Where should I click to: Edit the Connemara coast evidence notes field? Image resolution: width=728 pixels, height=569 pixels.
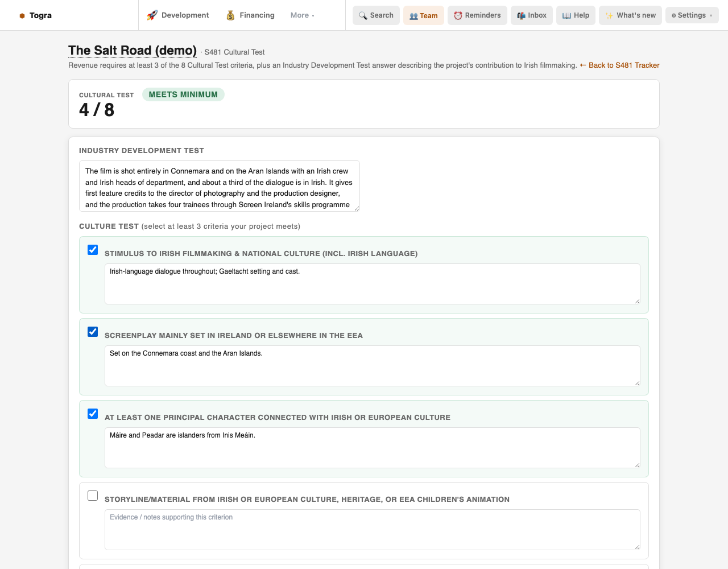373,366
